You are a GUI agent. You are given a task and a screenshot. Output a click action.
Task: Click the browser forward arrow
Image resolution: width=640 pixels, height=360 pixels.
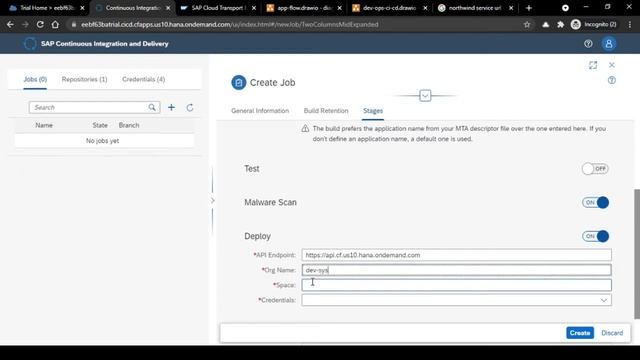(x=25, y=24)
